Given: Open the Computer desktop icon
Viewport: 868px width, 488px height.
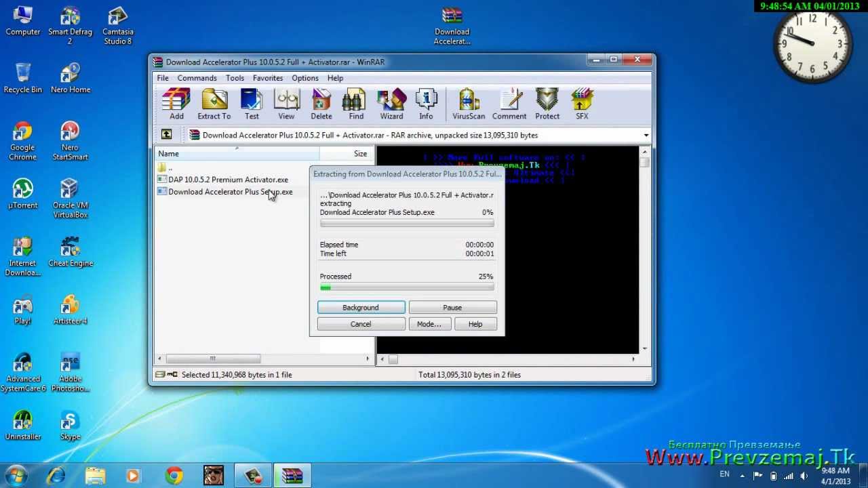Looking at the screenshot, I should click(22, 21).
